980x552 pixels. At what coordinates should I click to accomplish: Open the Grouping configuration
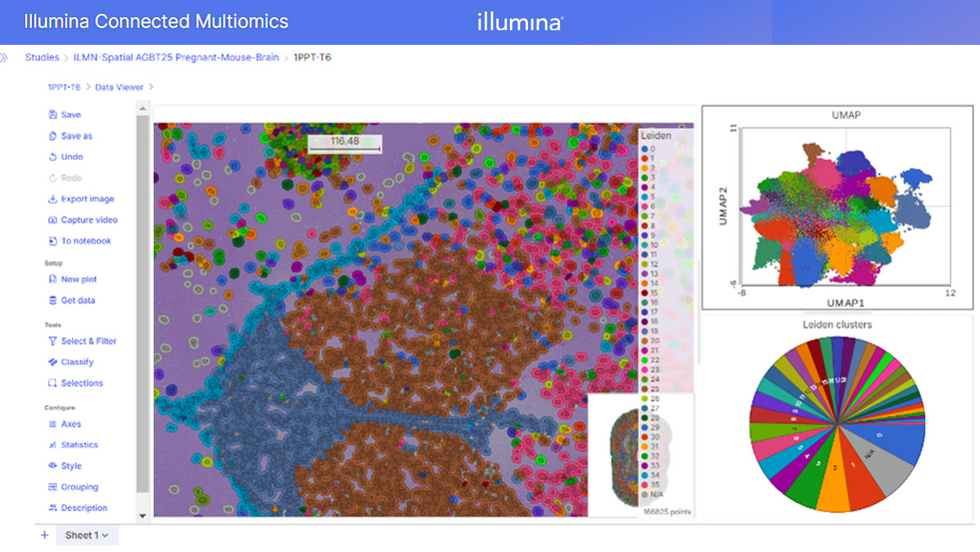pyautogui.click(x=53, y=487)
